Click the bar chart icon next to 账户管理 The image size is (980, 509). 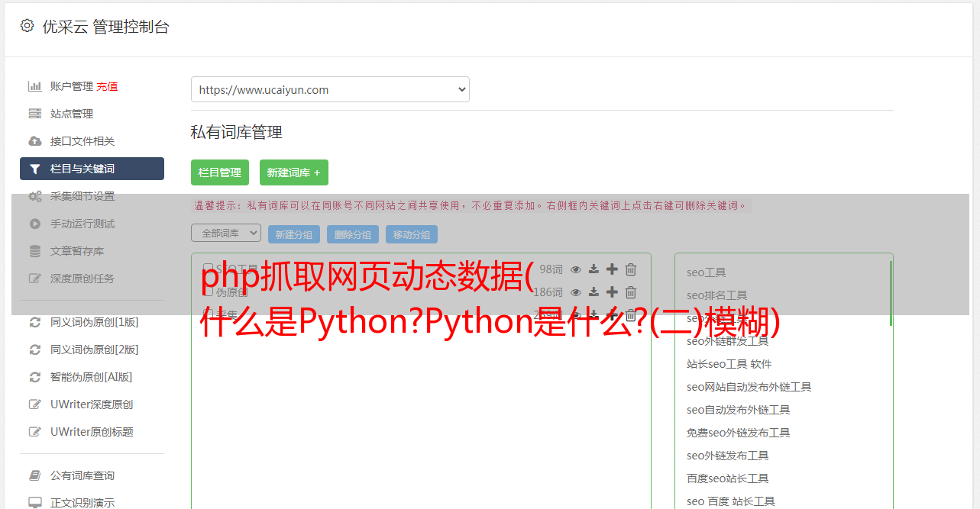click(x=35, y=86)
